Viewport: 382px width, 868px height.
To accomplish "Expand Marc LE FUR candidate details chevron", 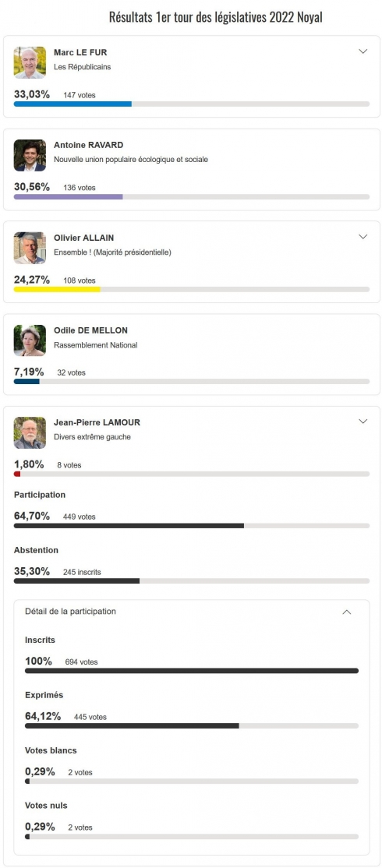I will pos(363,51).
